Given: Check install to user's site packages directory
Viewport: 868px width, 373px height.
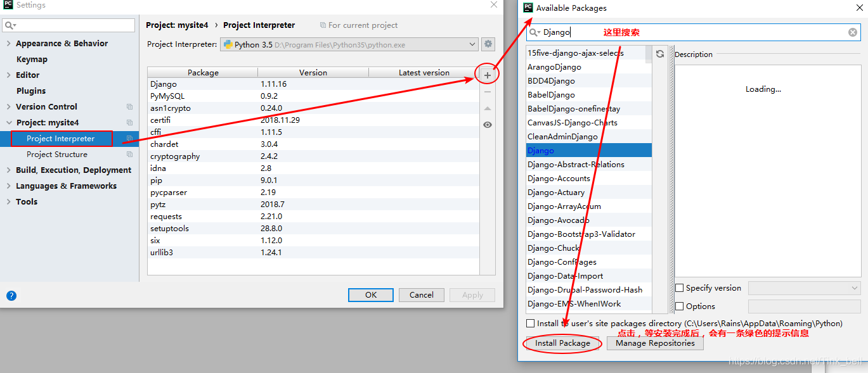Looking at the screenshot, I should (x=530, y=324).
